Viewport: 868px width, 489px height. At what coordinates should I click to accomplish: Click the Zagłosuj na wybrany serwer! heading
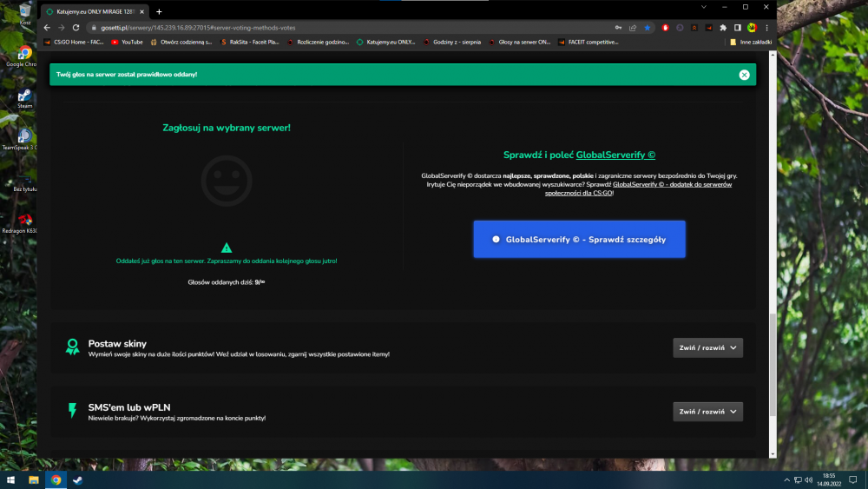tap(227, 128)
